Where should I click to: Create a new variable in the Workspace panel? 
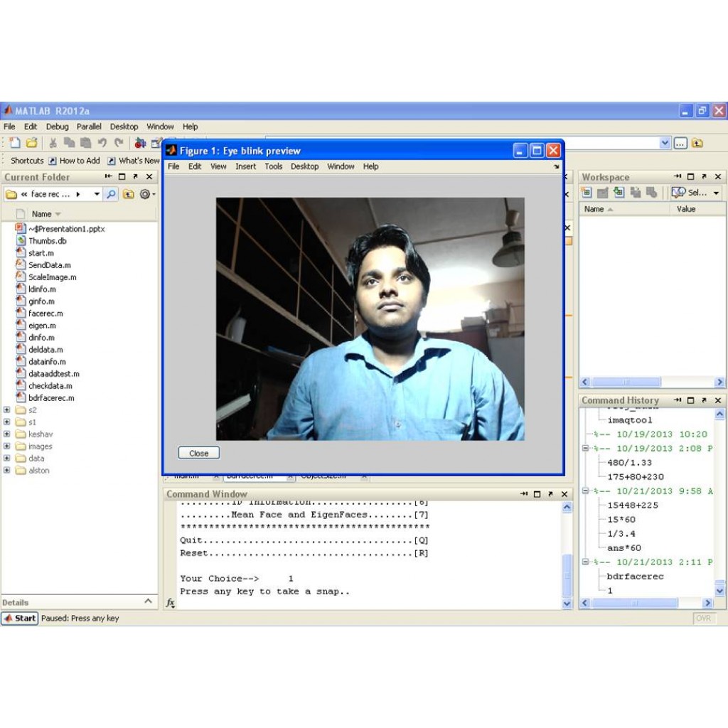click(x=587, y=193)
